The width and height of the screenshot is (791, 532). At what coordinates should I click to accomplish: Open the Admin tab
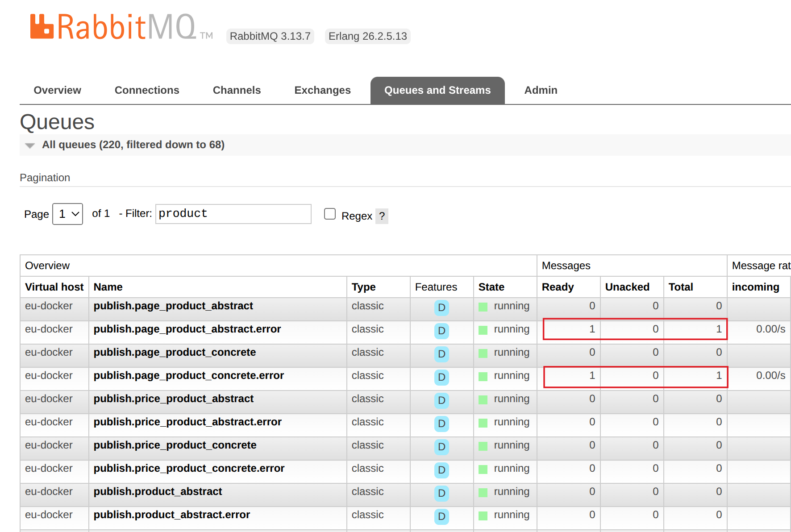[x=541, y=90]
